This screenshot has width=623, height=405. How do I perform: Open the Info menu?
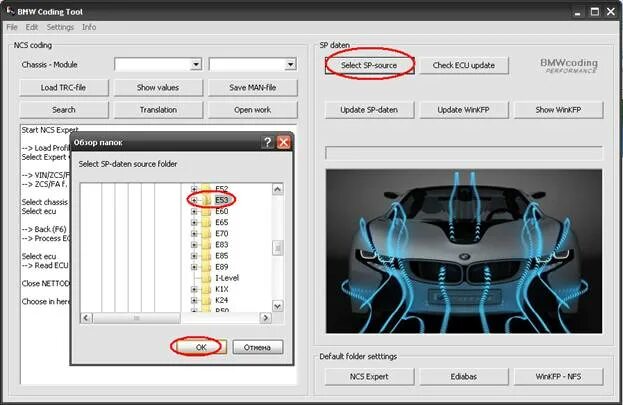[x=89, y=27]
